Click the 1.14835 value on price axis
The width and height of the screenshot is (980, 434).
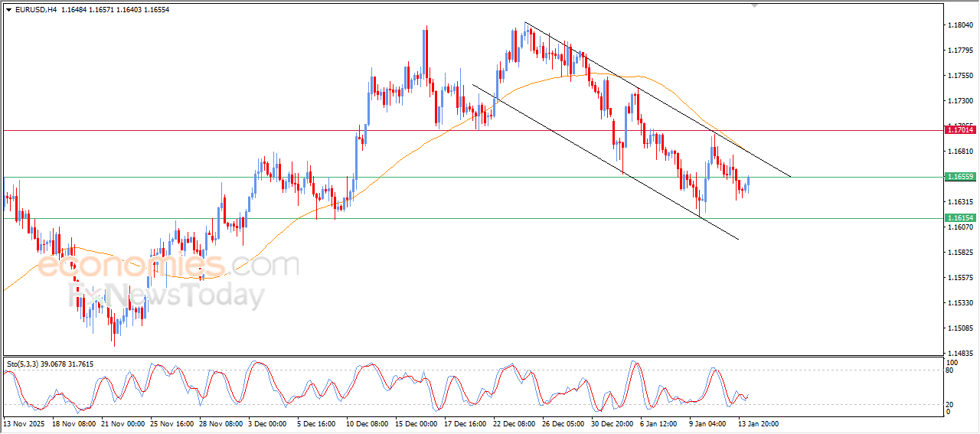[960, 354]
